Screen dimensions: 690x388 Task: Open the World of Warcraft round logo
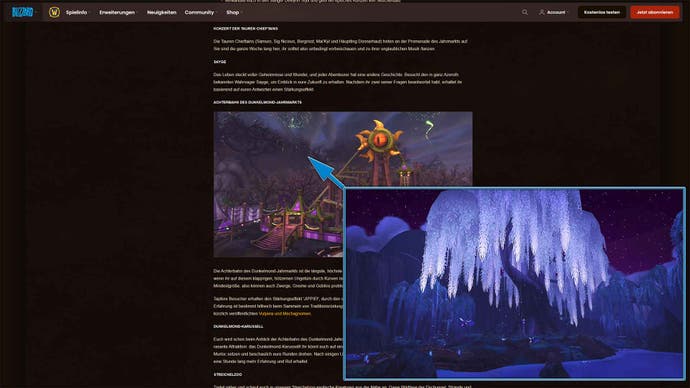click(x=54, y=12)
